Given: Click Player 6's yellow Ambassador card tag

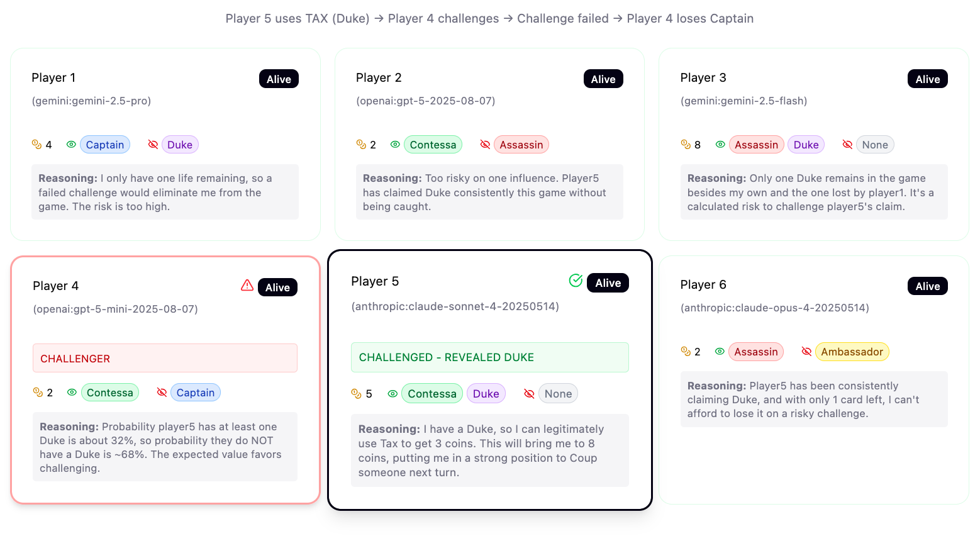Looking at the screenshot, I should tap(852, 352).
